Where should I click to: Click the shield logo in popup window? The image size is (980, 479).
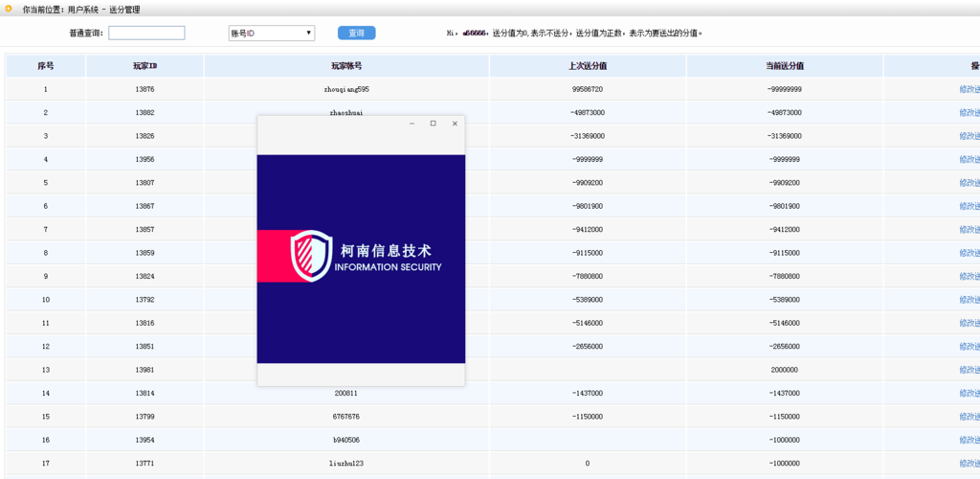(311, 256)
